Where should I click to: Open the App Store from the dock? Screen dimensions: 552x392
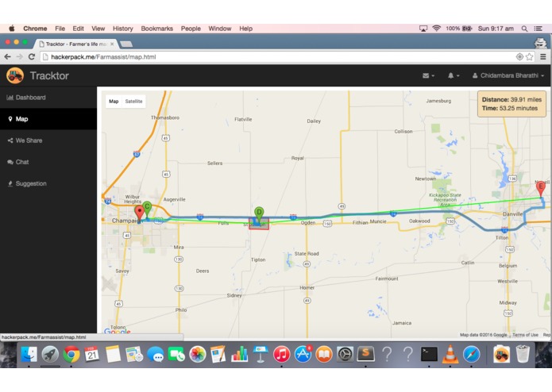[x=303, y=354]
